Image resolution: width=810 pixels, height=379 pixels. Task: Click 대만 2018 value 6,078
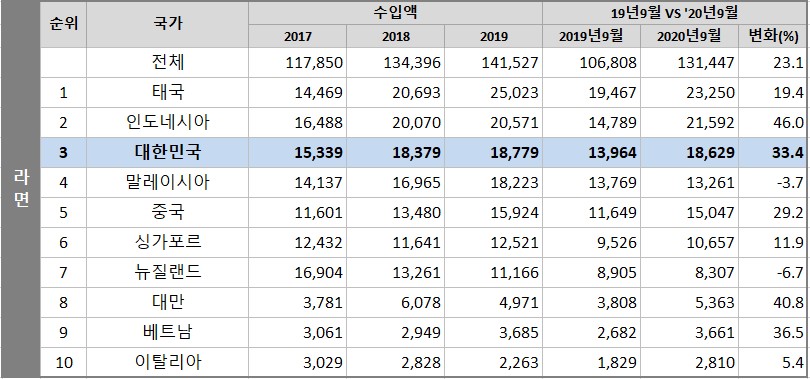[420, 303]
